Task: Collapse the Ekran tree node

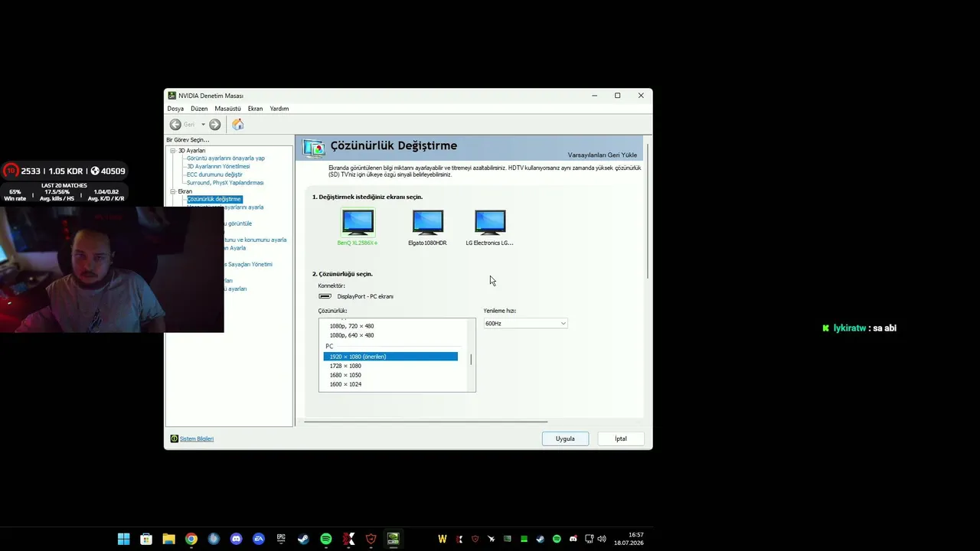Action: (173, 191)
